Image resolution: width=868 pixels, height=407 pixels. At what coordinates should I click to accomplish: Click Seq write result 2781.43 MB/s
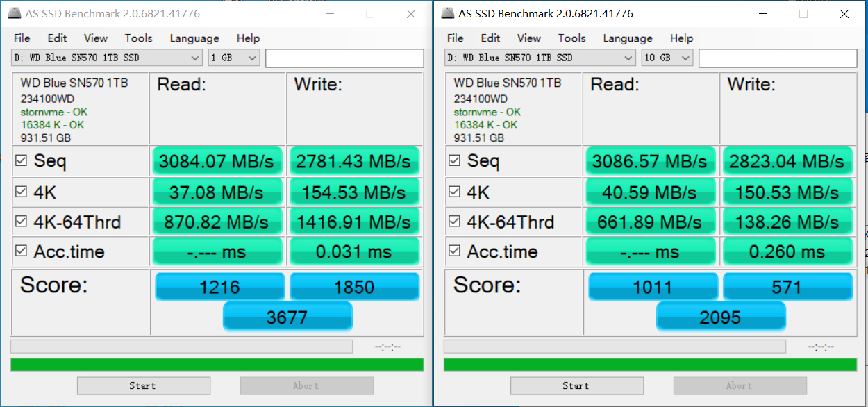(x=354, y=161)
